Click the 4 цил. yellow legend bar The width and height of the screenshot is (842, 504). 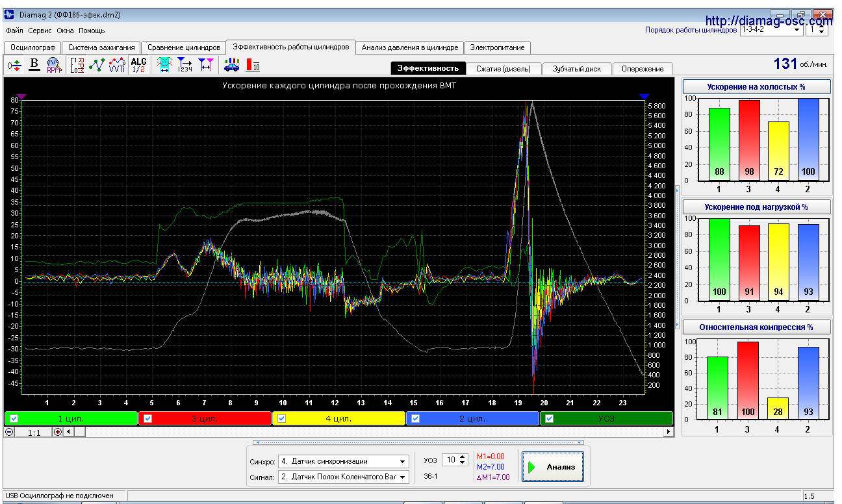338,418
